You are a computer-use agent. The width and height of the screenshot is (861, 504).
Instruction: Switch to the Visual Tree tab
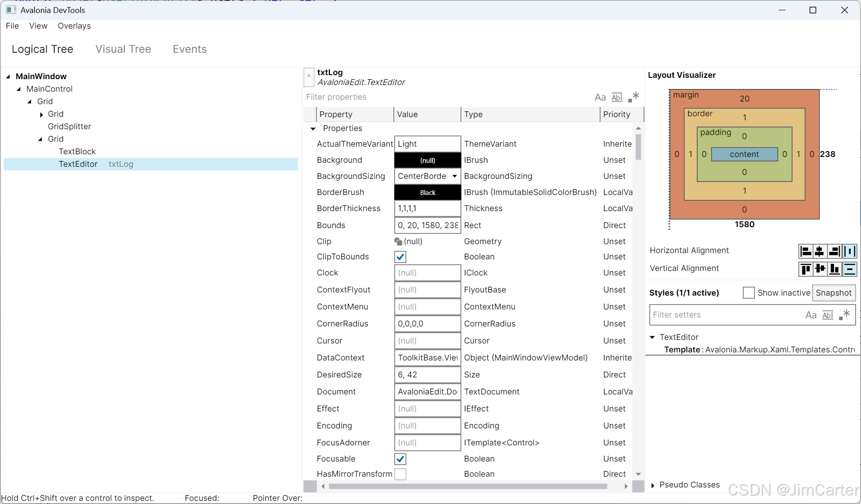pyautogui.click(x=123, y=49)
